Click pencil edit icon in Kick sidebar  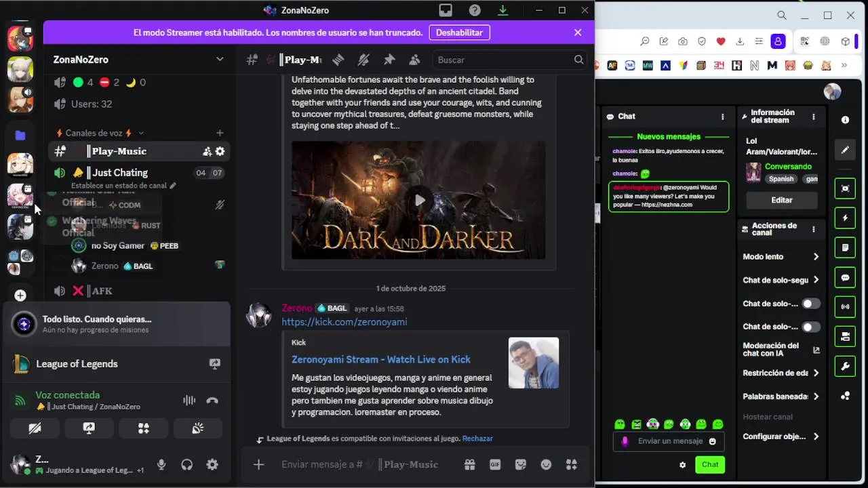point(845,150)
